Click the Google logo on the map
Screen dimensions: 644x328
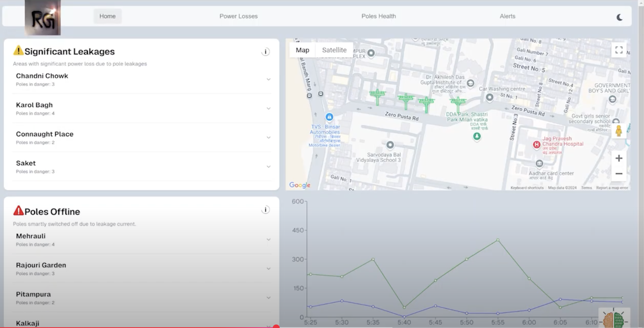[299, 185]
